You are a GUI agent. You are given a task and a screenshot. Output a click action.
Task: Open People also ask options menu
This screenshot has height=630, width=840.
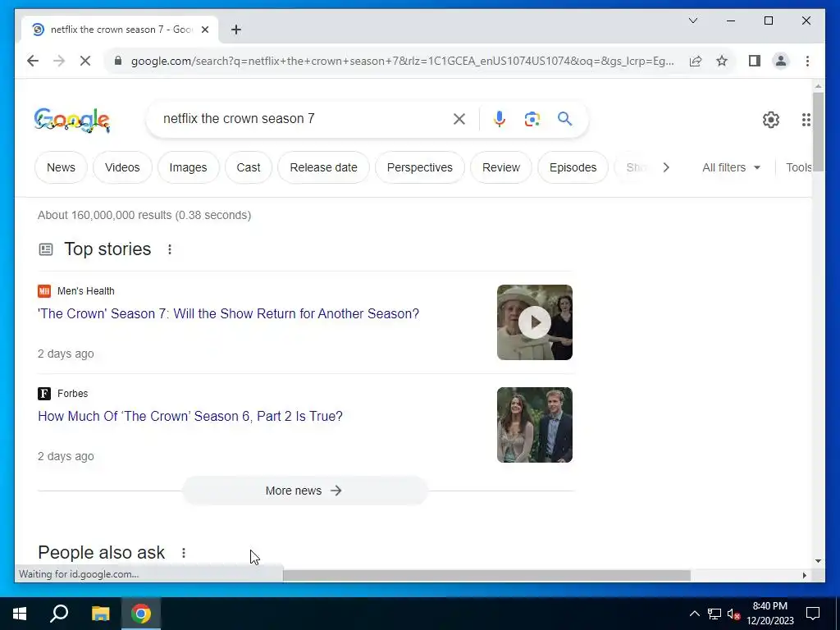(183, 553)
